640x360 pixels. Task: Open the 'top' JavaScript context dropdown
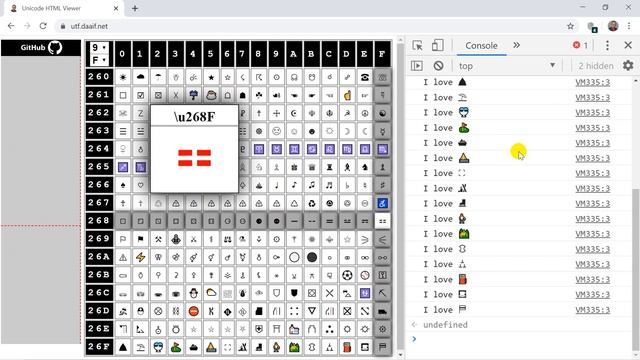click(507, 66)
